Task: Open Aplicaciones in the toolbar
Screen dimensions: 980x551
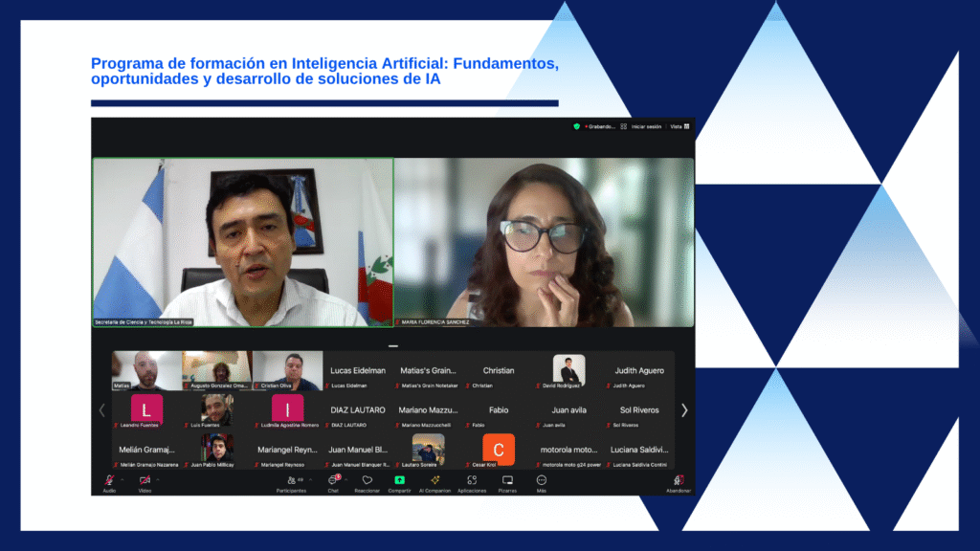Action: point(472,481)
